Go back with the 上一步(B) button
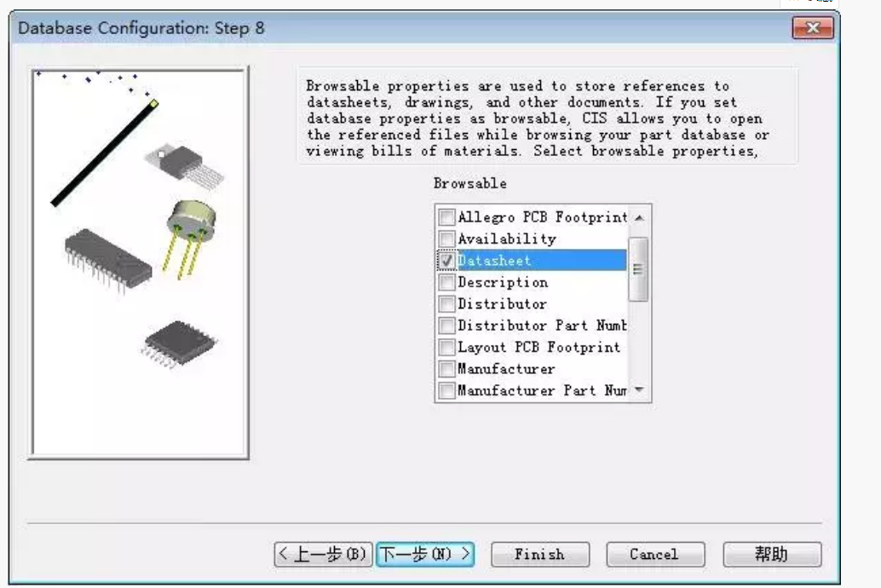 (322, 555)
